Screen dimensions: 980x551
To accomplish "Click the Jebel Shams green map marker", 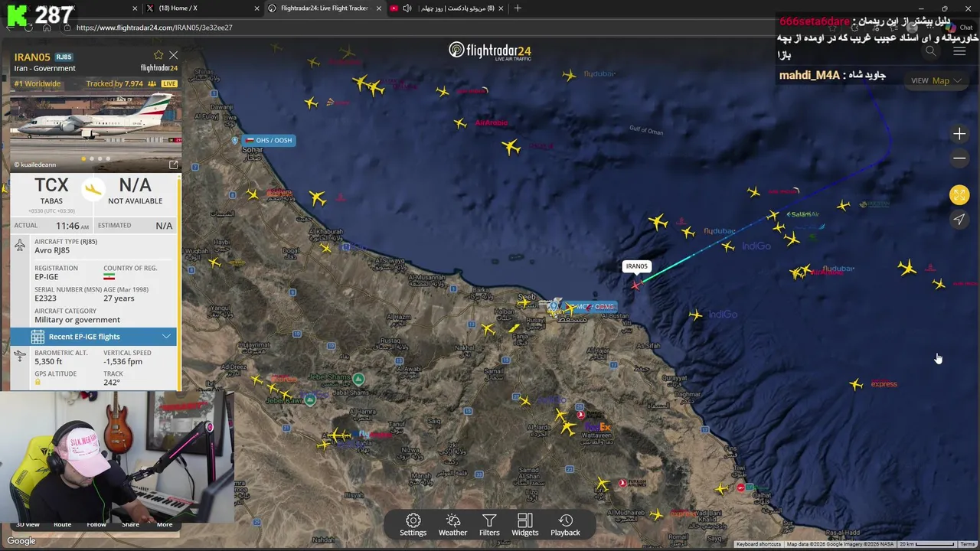I will point(358,378).
